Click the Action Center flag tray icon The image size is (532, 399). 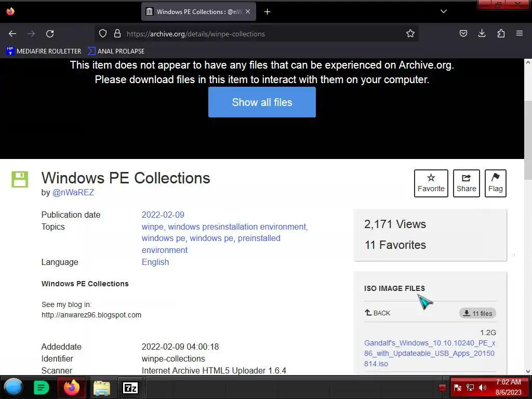pyautogui.click(x=457, y=388)
